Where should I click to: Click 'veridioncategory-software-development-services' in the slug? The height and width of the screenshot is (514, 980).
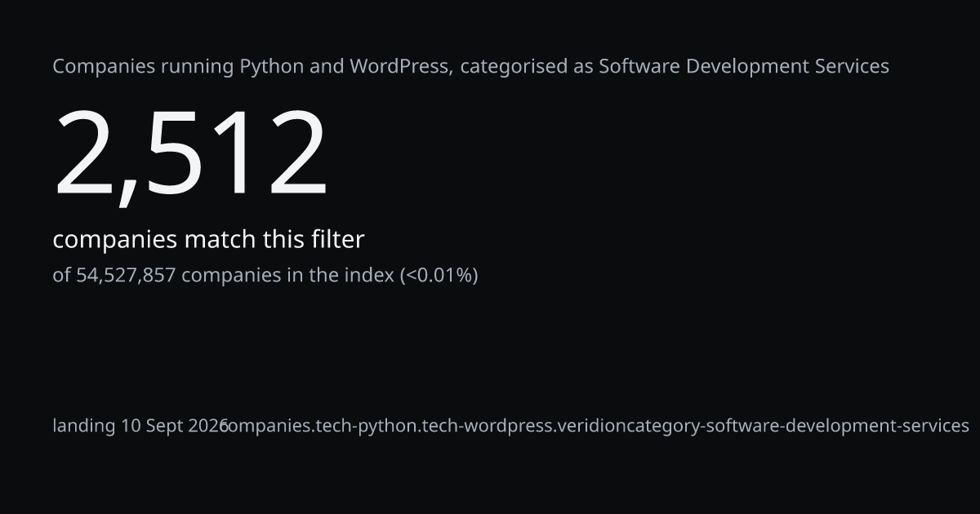coord(764,426)
